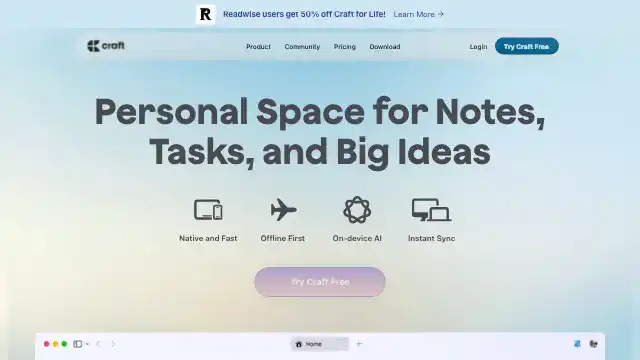Click the Login link

point(478,47)
